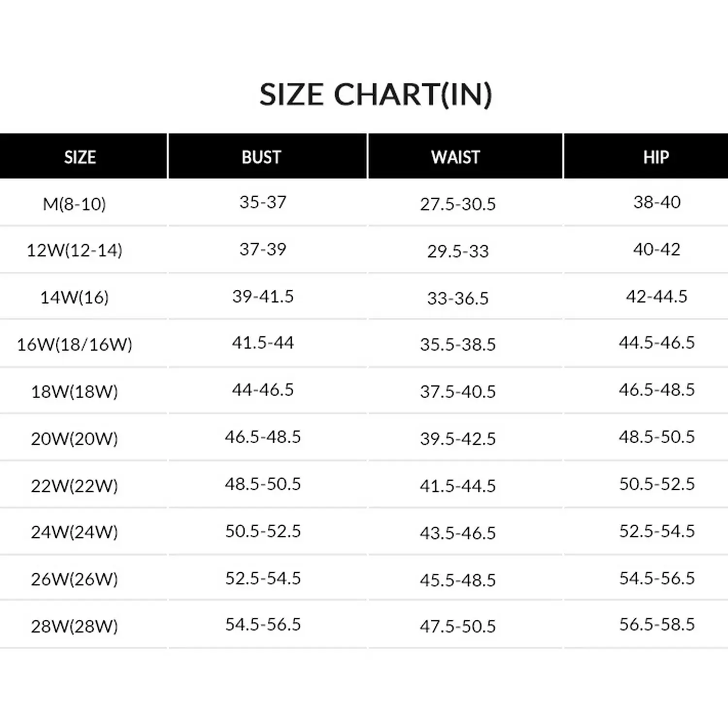Select the 24W(24W) size label
The image size is (728, 728).
[x=74, y=532]
